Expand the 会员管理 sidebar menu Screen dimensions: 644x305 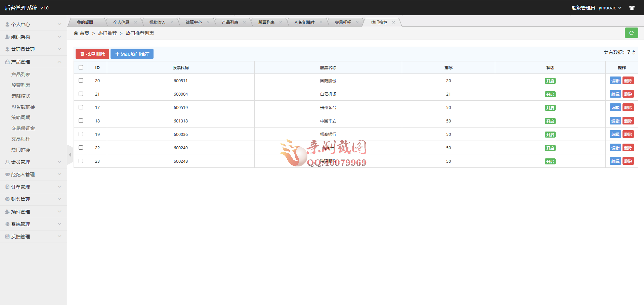click(33, 162)
